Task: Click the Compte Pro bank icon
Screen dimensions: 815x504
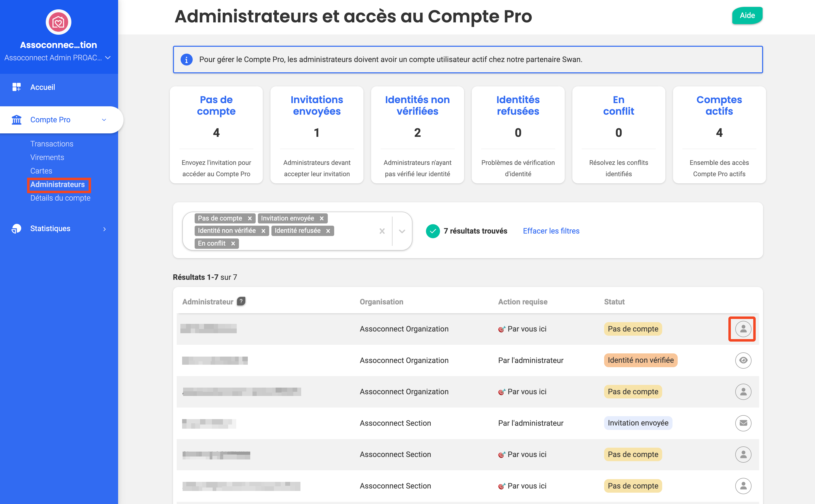Action: coord(16,120)
